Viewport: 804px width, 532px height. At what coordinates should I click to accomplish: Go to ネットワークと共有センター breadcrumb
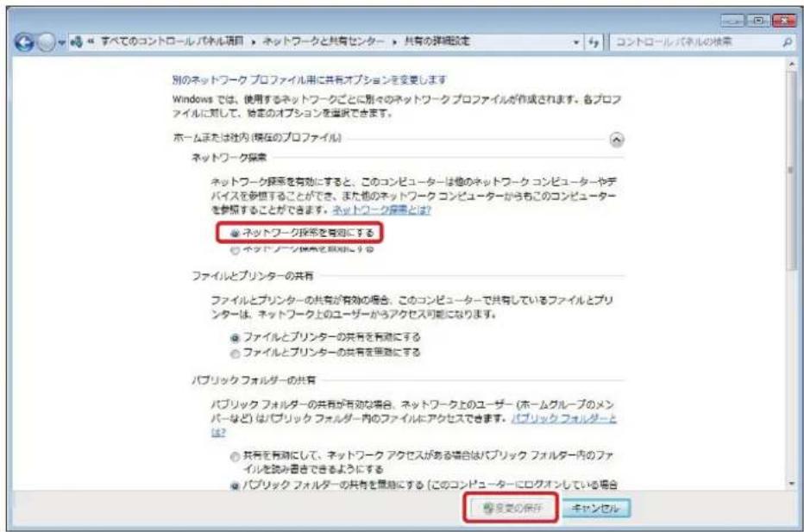[x=323, y=41]
